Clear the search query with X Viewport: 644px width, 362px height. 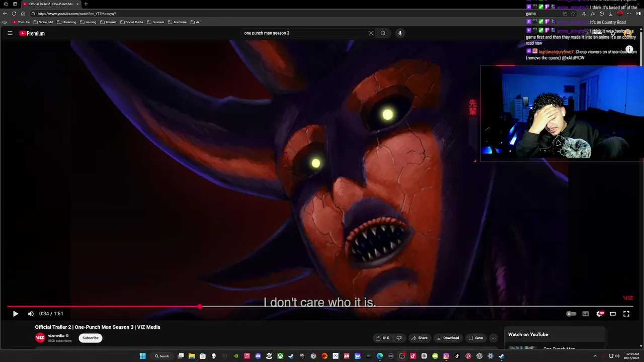(371, 33)
